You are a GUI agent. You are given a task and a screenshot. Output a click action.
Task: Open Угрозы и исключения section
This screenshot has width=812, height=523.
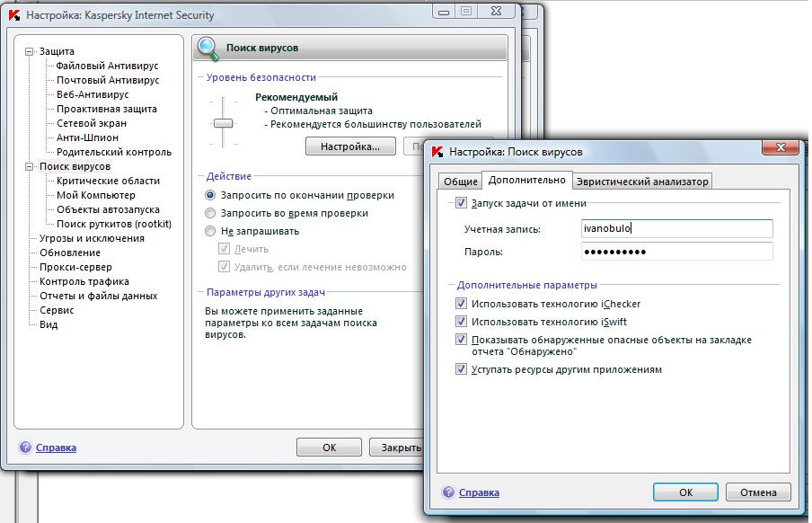93,238
